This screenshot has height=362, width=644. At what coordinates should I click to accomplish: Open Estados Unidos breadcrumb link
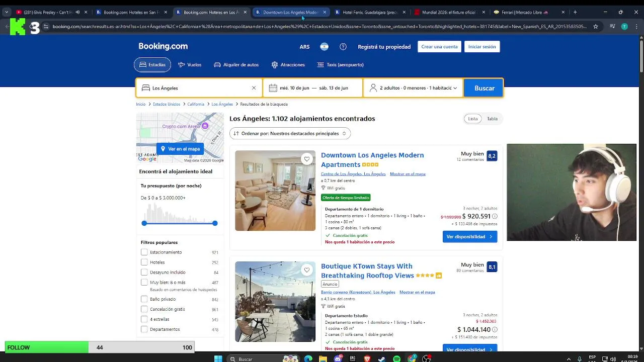pos(167,104)
